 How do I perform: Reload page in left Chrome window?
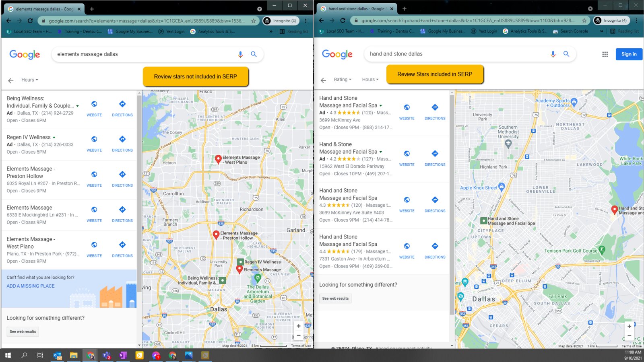tap(30, 21)
